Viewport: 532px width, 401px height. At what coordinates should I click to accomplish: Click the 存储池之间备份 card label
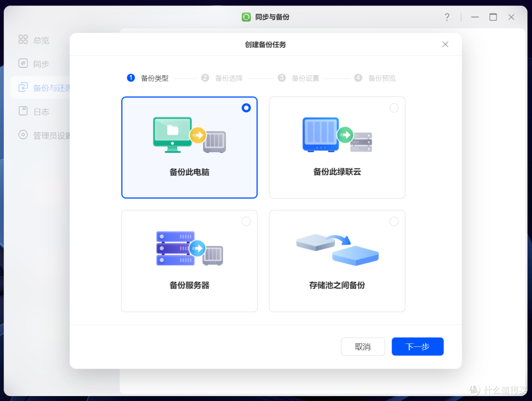point(337,285)
